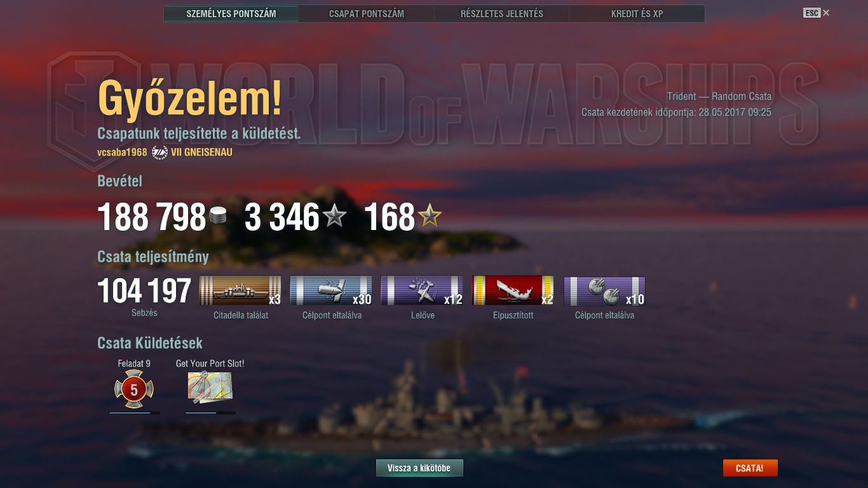Click the gold free XP star icon
This screenshot has height=488, width=868.
tap(430, 217)
